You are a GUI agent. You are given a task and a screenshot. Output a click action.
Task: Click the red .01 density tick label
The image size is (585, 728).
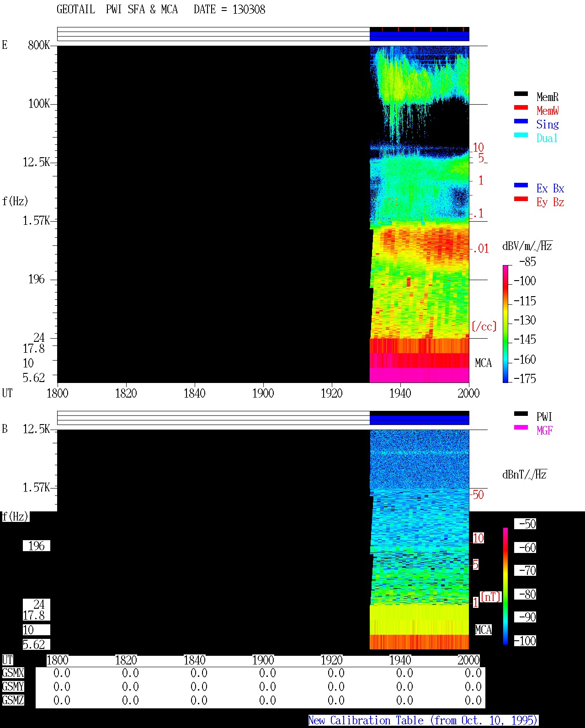pyautogui.click(x=480, y=249)
